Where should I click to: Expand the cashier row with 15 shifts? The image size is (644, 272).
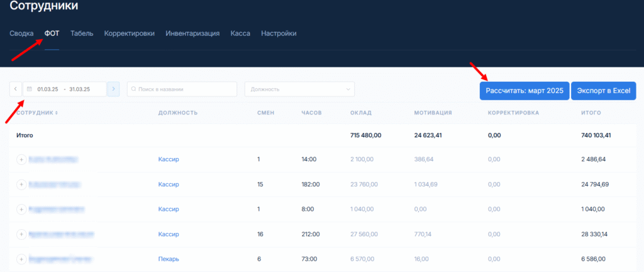pyautogui.click(x=21, y=184)
